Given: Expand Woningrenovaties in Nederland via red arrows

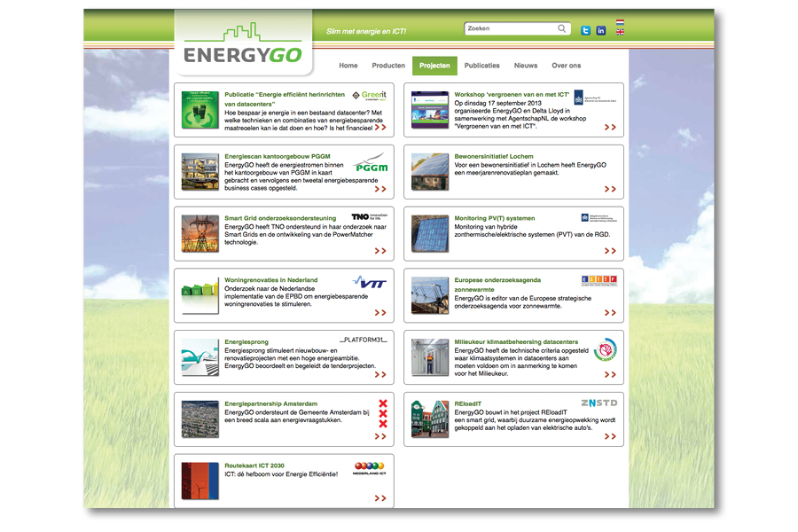Looking at the screenshot, I should (379, 313).
